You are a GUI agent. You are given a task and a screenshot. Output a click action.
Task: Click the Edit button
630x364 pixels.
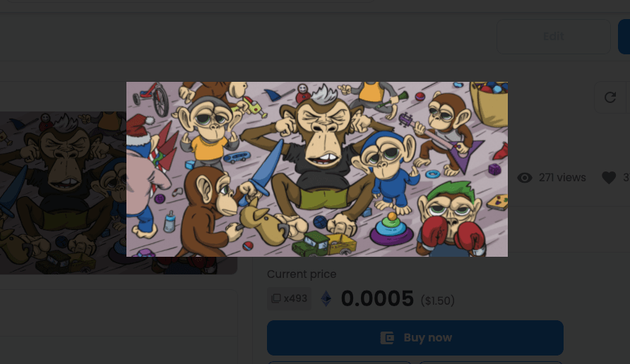pyautogui.click(x=553, y=37)
